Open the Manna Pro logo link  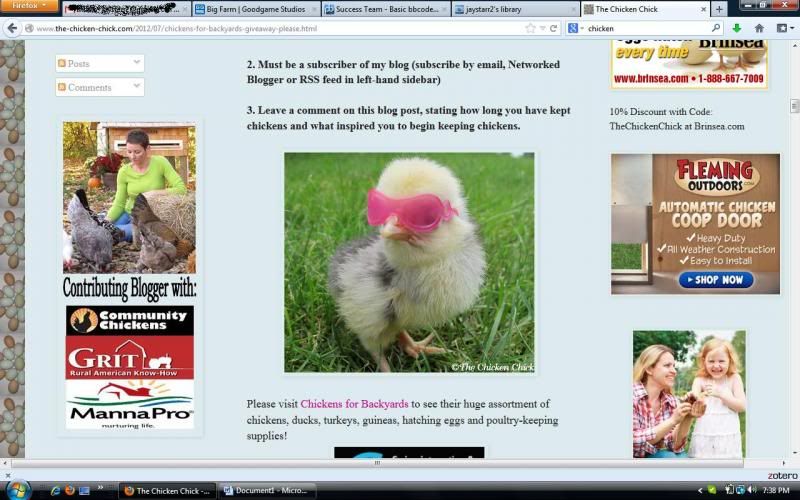point(130,404)
